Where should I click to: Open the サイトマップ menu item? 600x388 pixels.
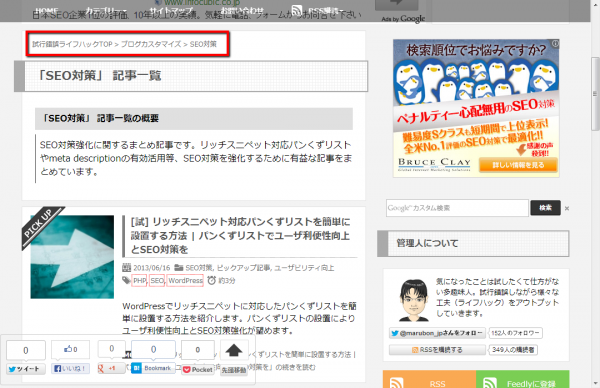pos(171,10)
